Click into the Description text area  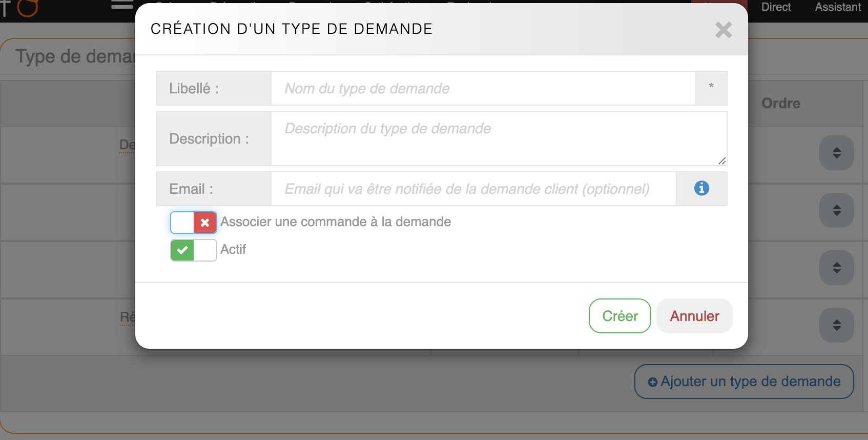click(498, 138)
